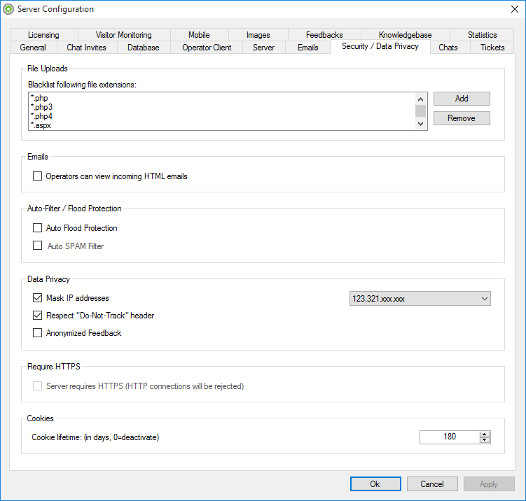Uncheck Mask IP addresses

point(37,298)
